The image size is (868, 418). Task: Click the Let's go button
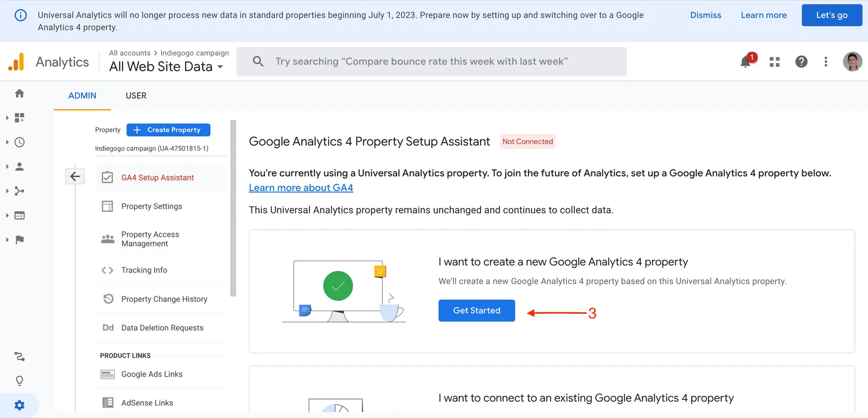pyautogui.click(x=832, y=15)
